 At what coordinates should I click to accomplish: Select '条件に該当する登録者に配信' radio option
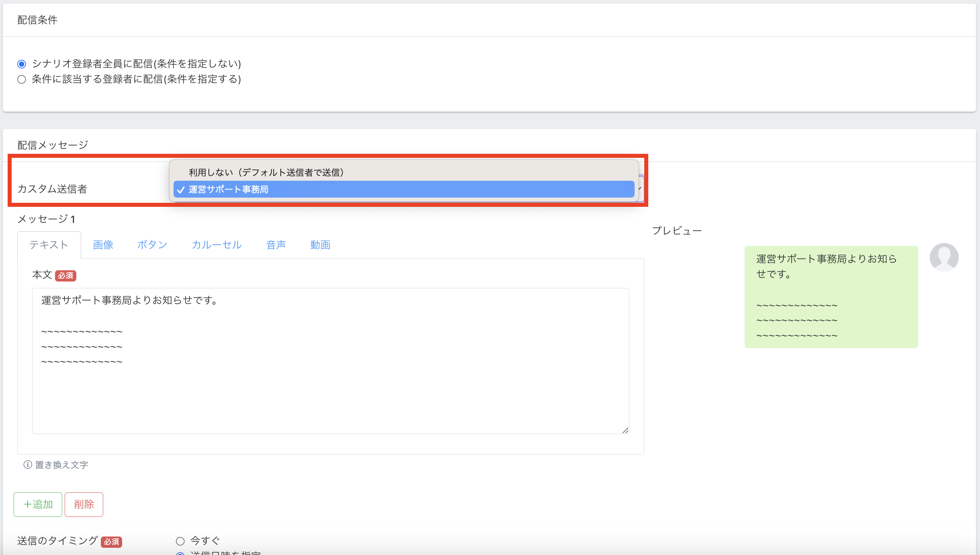tap(22, 80)
